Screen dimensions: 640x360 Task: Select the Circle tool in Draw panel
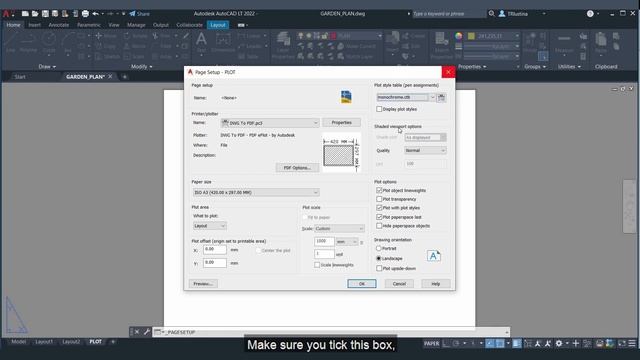[x=49, y=40]
